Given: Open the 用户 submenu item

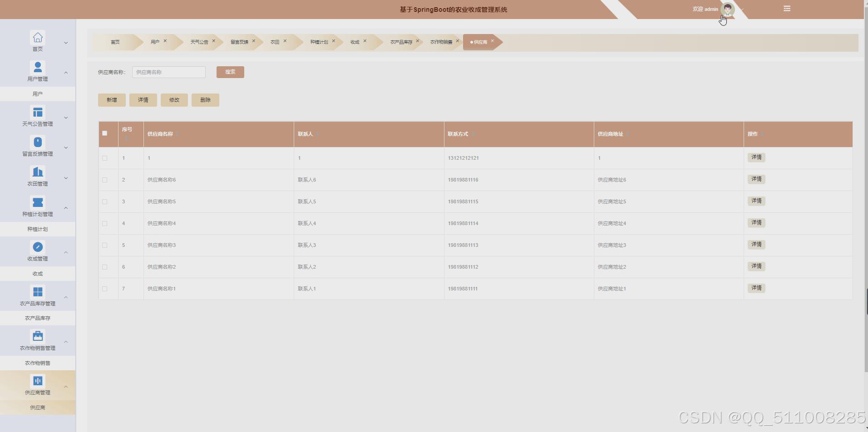Looking at the screenshot, I should point(38,94).
